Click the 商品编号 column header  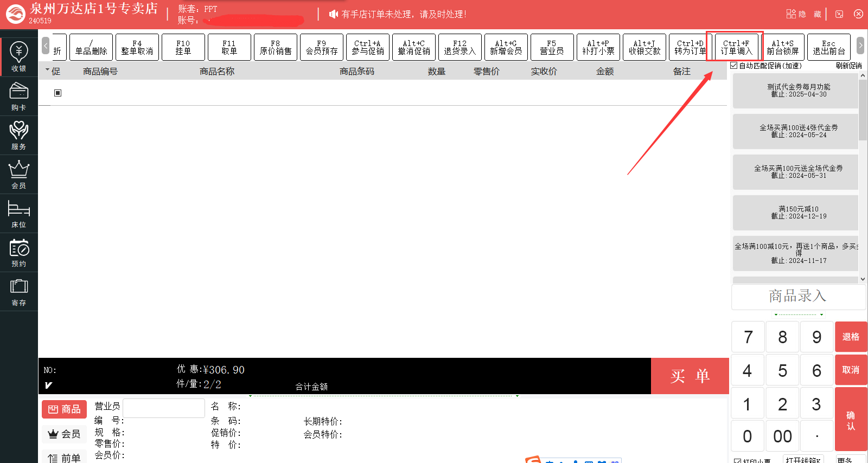pos(100,71)
